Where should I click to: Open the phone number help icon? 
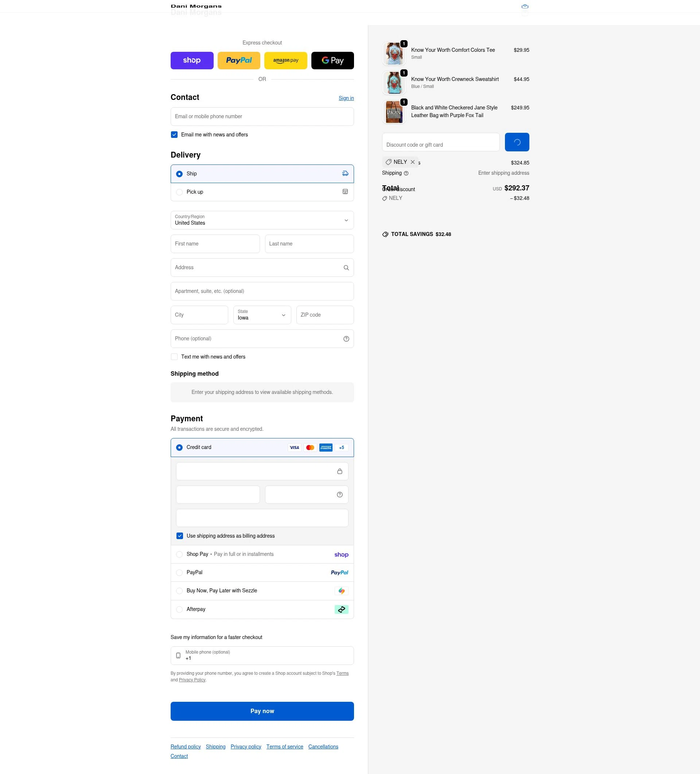tap(346, 338)
